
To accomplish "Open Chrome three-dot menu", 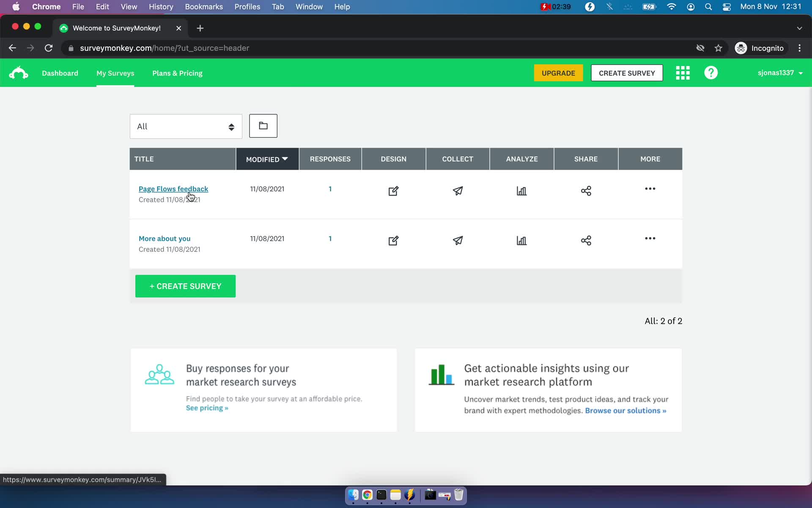I will click(x=799, y=48).
